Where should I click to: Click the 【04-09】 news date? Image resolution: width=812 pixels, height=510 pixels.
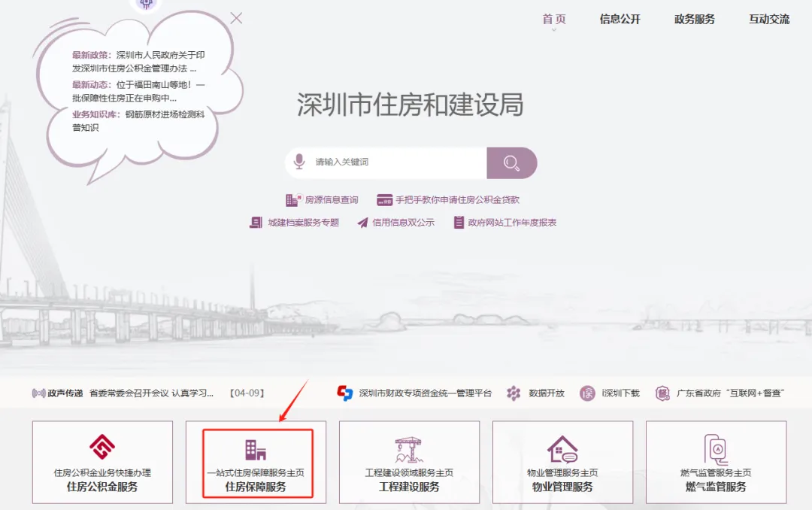(247, 393)
